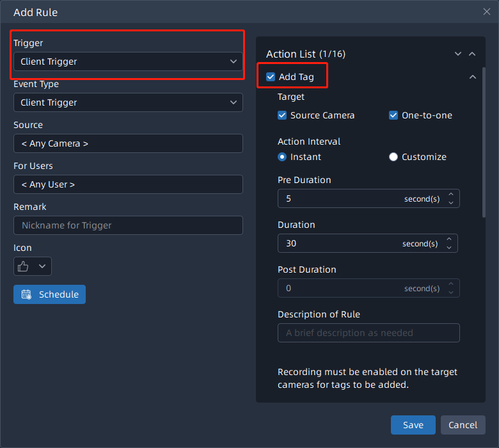Open the Event Type dropdown
Screen dimensions: 499x448
click(128, 102)
